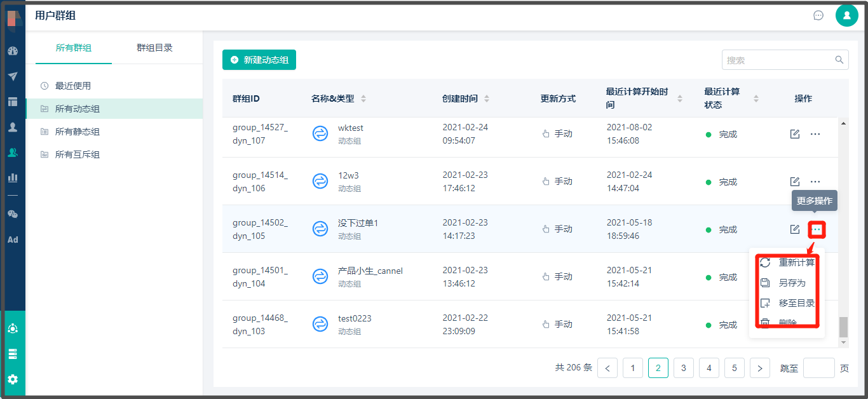Click the table scrollbar down arrow
868x399 pixels.
844,342
